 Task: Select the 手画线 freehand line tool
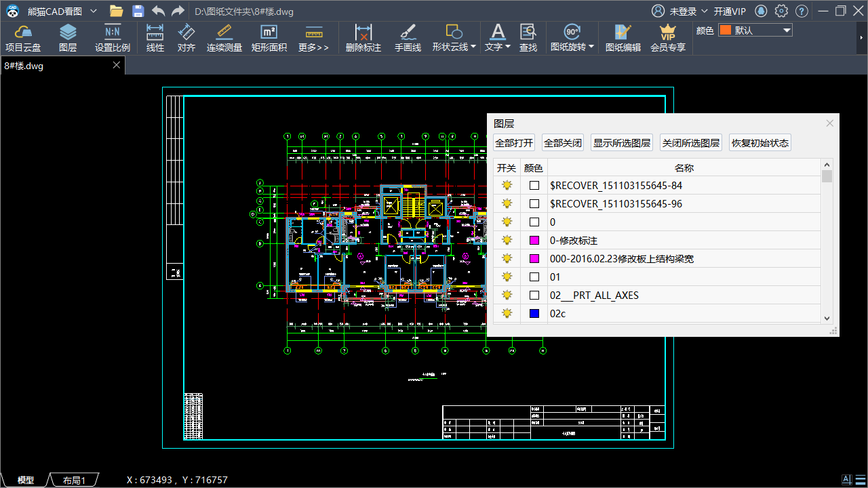[408, 38]
